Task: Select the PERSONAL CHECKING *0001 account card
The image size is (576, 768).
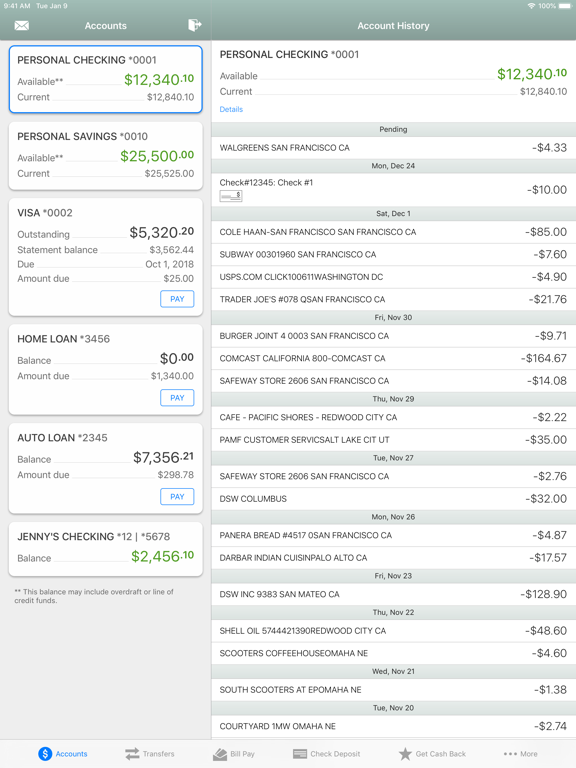Action: click(x=106, y=79)
